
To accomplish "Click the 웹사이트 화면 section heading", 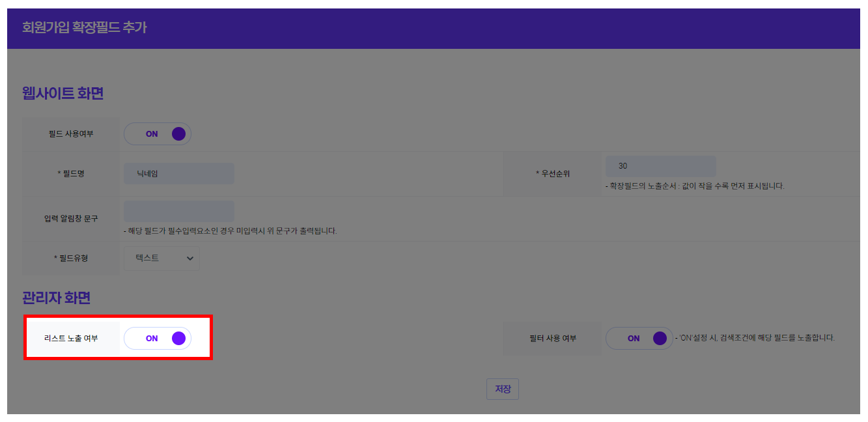I will [x=63, y=94].
